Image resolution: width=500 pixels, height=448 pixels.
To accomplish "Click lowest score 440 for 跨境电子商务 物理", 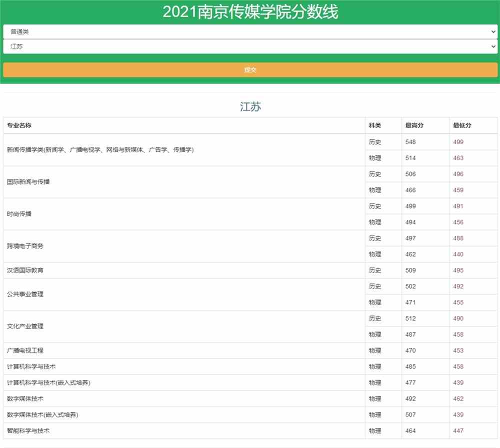I will [458, 254].
